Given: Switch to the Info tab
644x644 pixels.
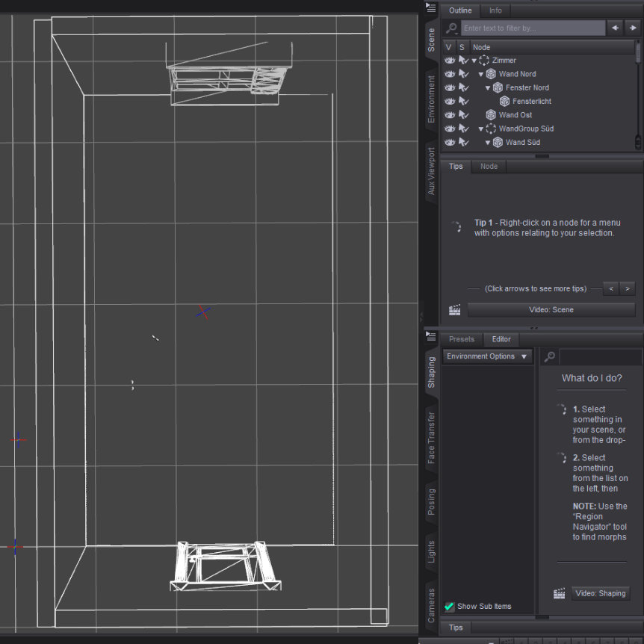Looking at the screenshot, I should coord(495,10).
